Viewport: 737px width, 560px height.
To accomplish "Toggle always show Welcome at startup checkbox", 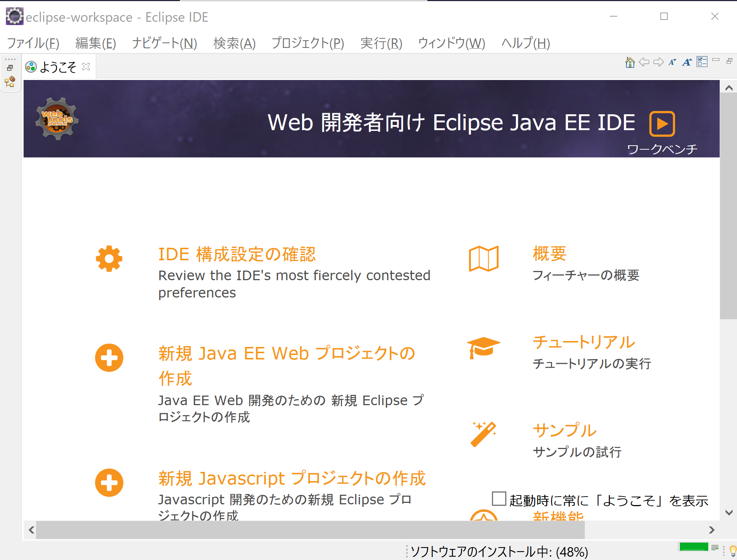I will [499, 499].
